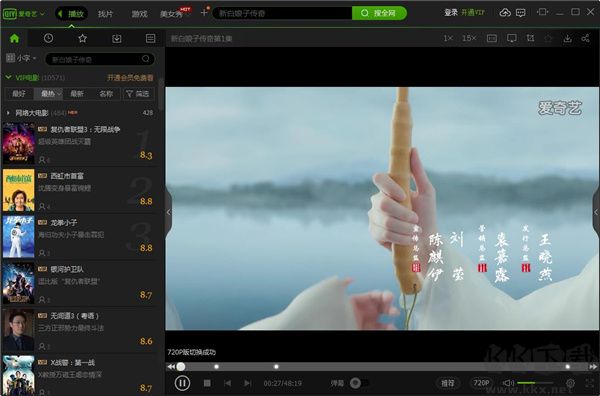Image resolution: width=600 pixels, height=396 pixels.
Task: Click the 开通VIP link
Action: tap(473, 13)
